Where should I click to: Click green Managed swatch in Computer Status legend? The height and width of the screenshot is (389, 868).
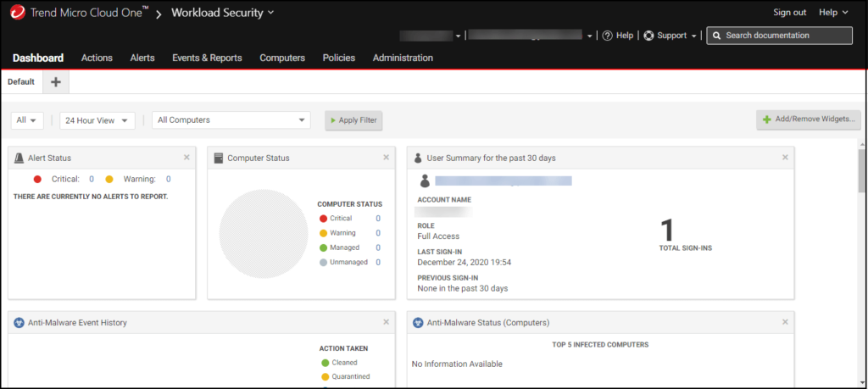coord(323,248)
